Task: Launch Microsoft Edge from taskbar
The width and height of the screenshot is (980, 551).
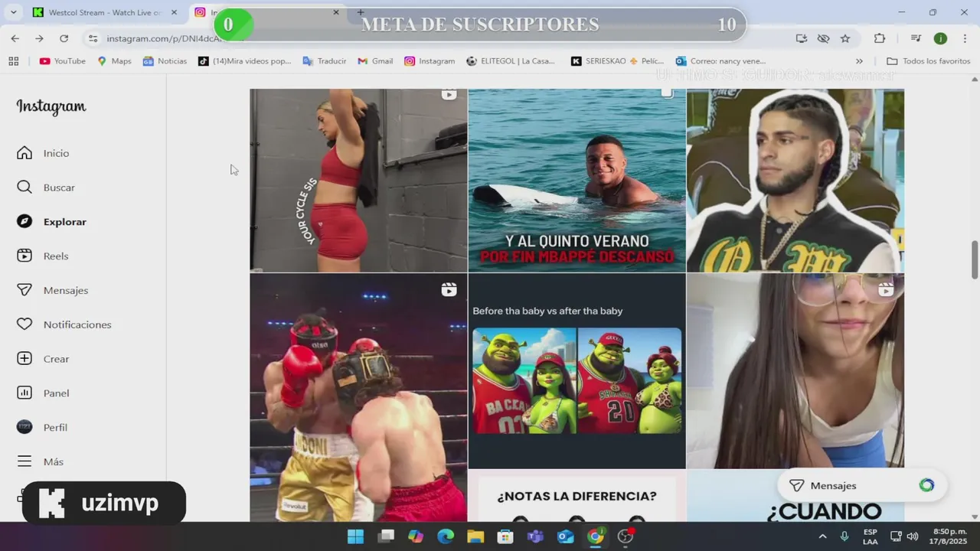Action: pyautogui.click(x=446, y=536)
